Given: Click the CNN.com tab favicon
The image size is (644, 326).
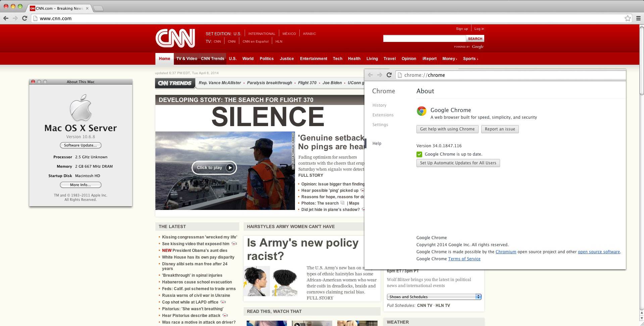Looking at the screenshot, I should (x=33, y=8).
